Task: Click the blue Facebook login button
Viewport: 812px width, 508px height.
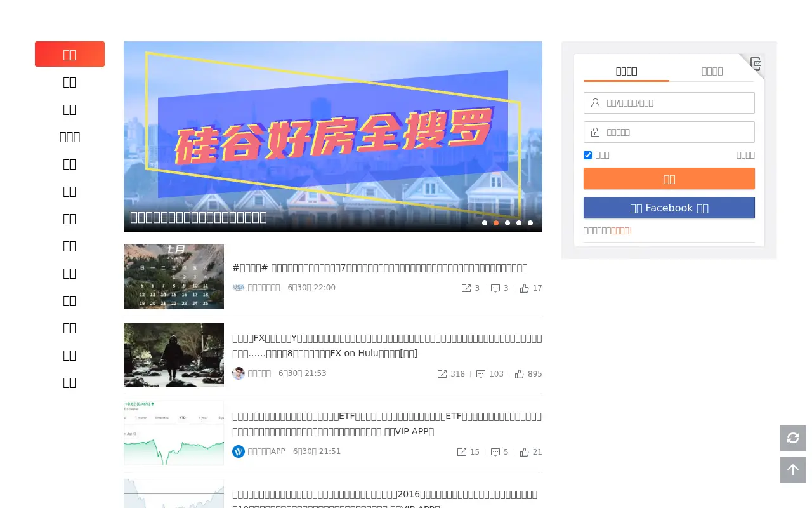Action: pos(669,208)
